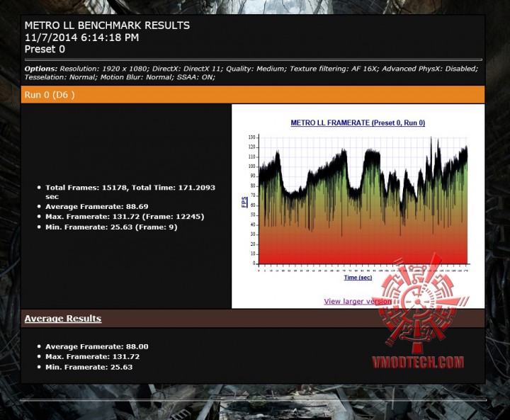Click the 'Run 0 (D6 )' orange header

(x=253, y=95)
